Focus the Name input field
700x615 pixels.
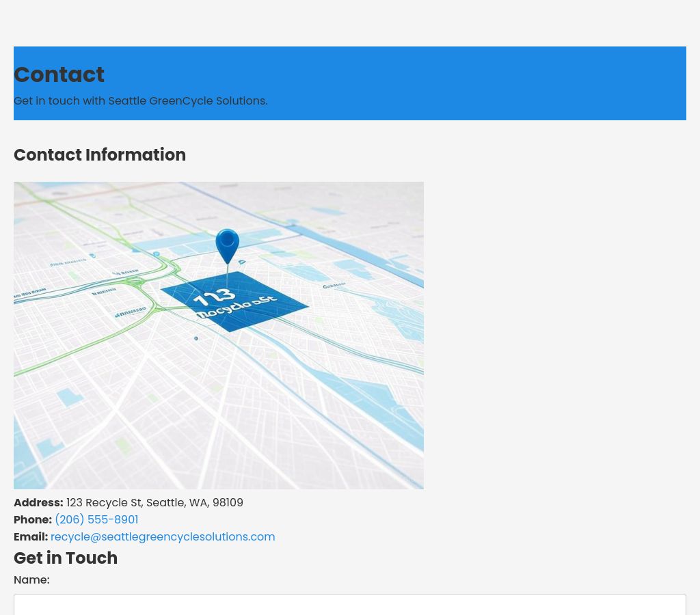pos(350,604)
